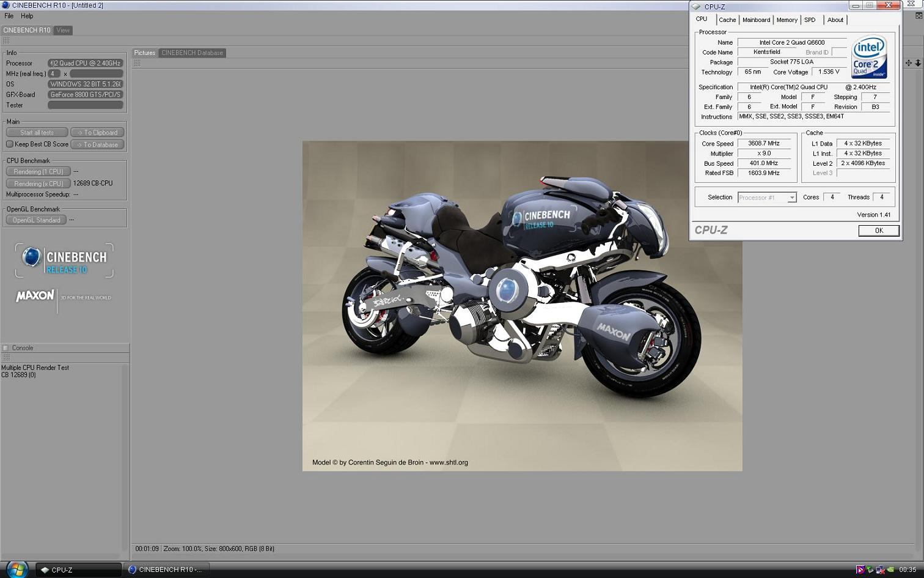Click the console panel grip handle
The width and height of the screenshot is (924, 578).
(6, 358)
